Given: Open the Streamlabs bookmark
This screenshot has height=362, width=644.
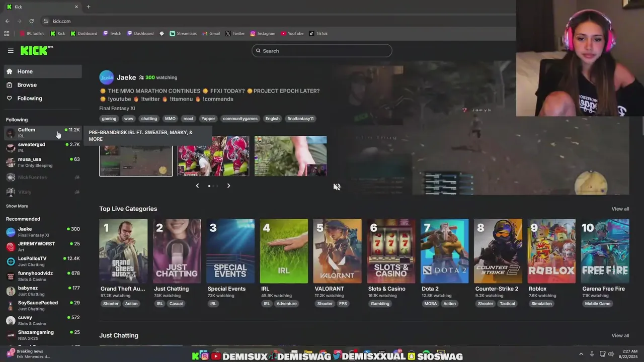Looking at the screenshot, I should coord(183,34).
